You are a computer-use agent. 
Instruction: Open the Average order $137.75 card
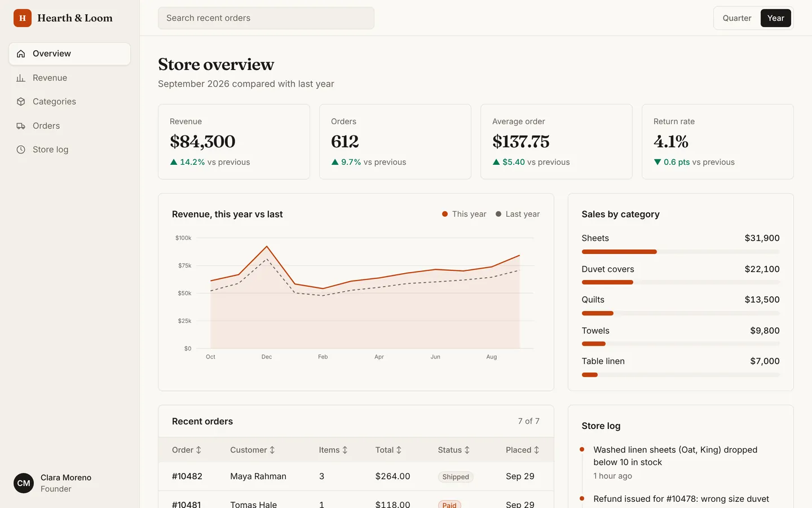[557, 142]
